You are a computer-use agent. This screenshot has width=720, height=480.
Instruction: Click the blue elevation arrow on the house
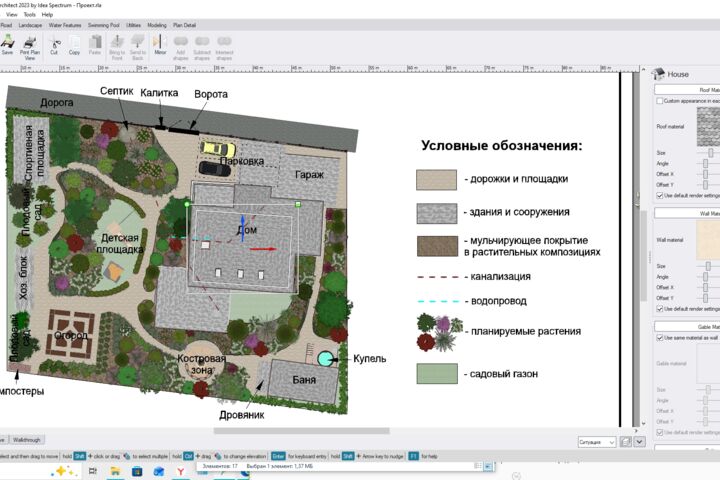click(242, 228)
